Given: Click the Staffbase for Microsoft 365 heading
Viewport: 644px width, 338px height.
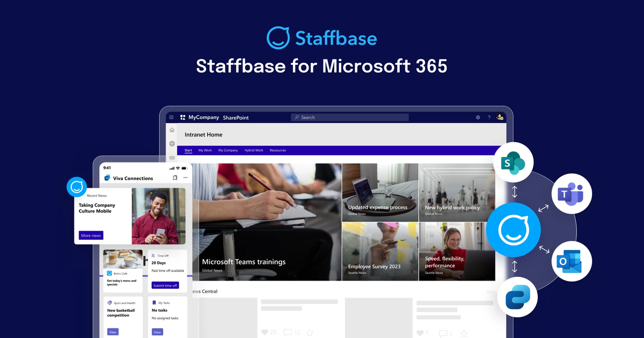Looking at the screenshot, I should pos(321,66).
